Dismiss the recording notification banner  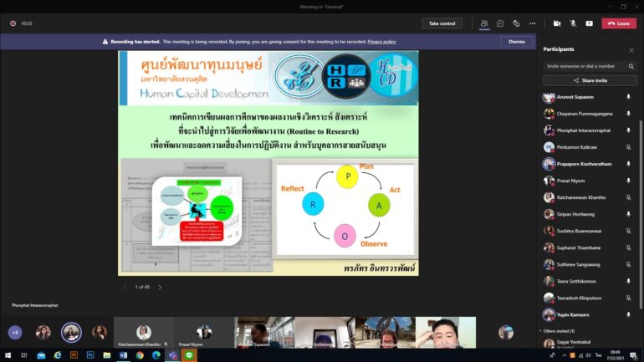(x=517, y=42)
